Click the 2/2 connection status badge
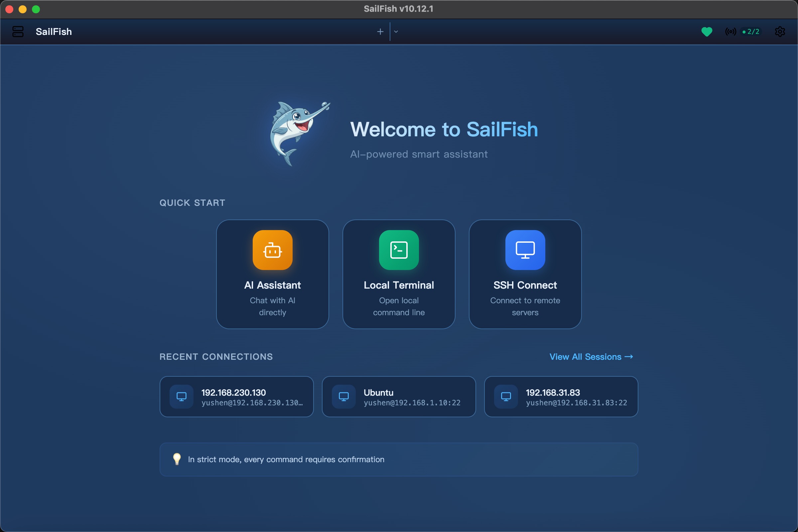Screen dimensions: 798x532 click(751, 32)
